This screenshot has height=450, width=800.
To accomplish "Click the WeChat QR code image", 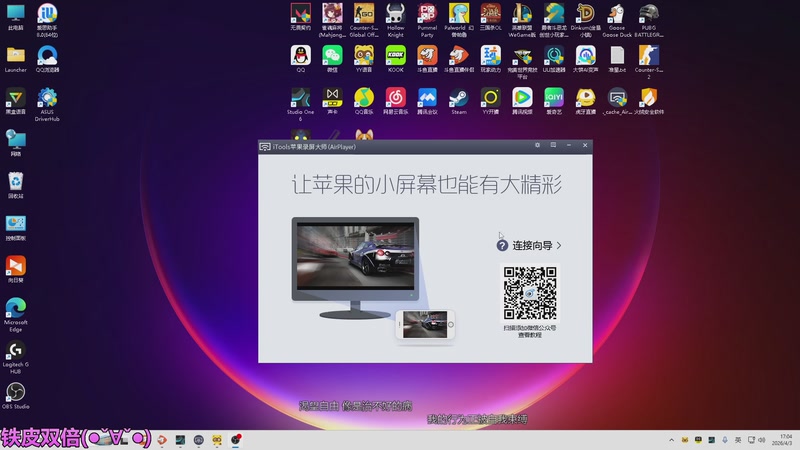I will [x=530, y=293].
